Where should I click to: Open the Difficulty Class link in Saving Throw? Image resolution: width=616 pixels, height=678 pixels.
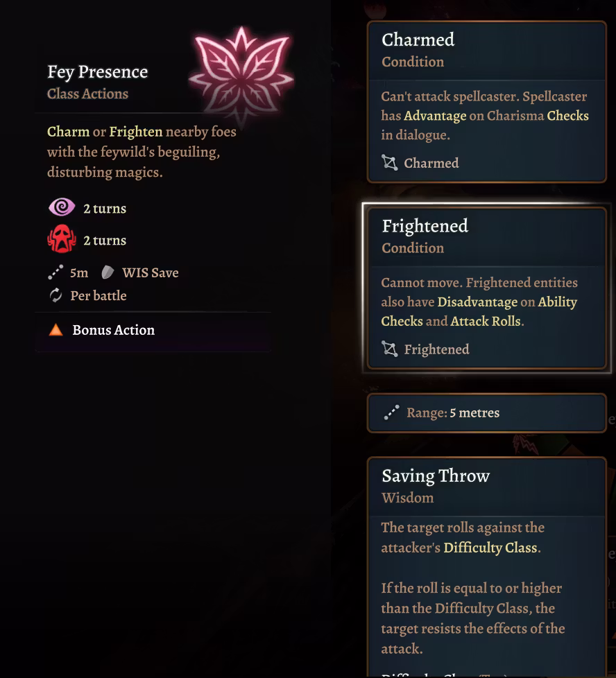click(x=490, y=547)
